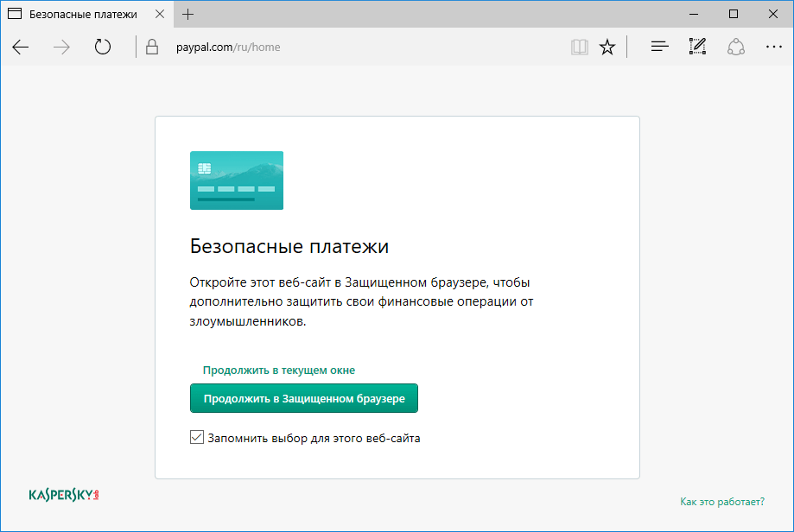The width and height of the screenshot is (794, 532).
Task: Uncheck Запомнить выбор для этого веб-сайта
Action: tap(196, 437)
